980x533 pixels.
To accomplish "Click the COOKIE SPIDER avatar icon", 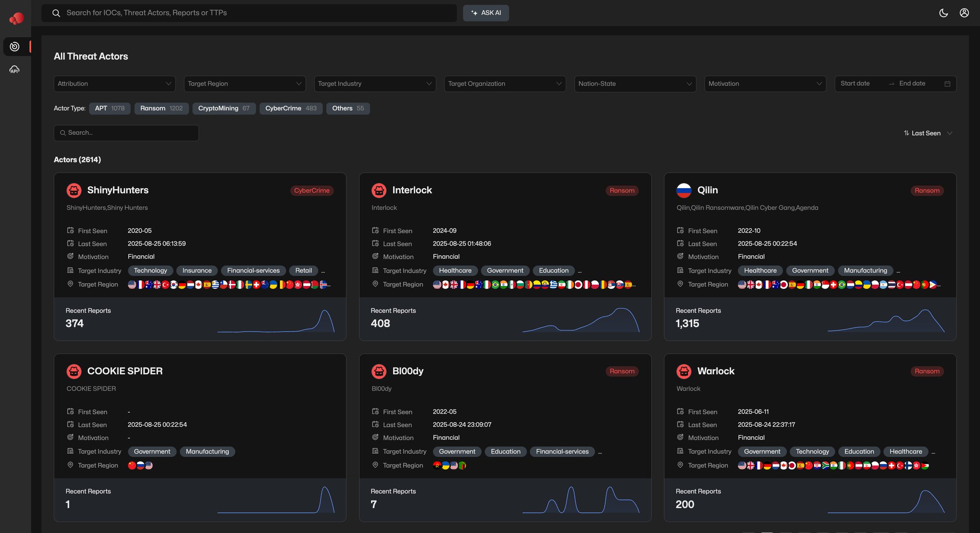I will [74, 371].
